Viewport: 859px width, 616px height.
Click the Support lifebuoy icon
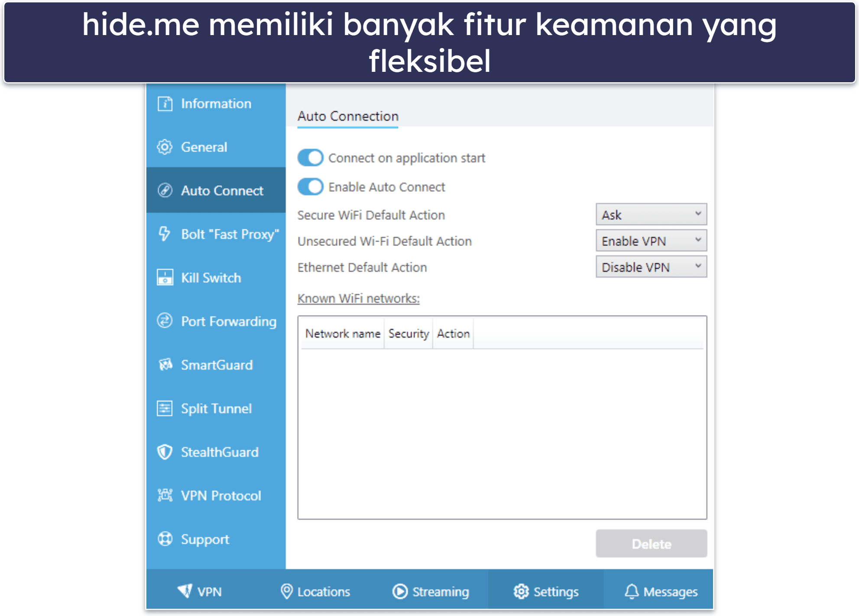pyautogui.click(x=165, y=539)
